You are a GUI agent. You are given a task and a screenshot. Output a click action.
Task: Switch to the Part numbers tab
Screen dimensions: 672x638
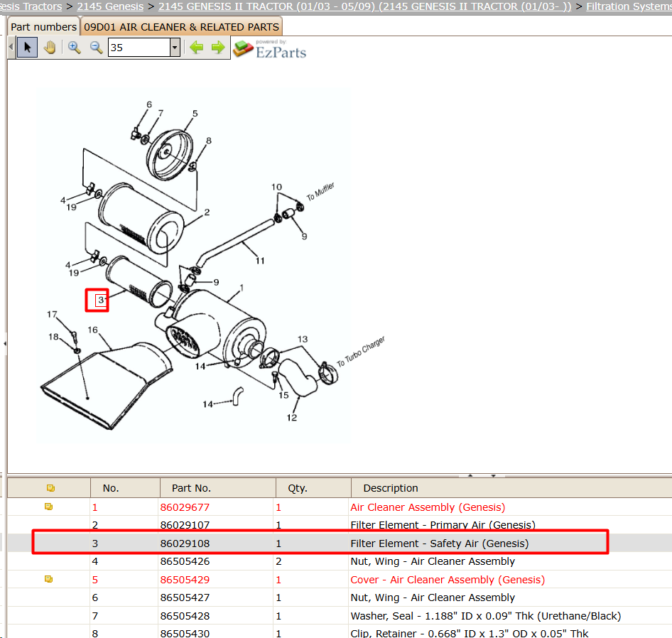[43, 26]
